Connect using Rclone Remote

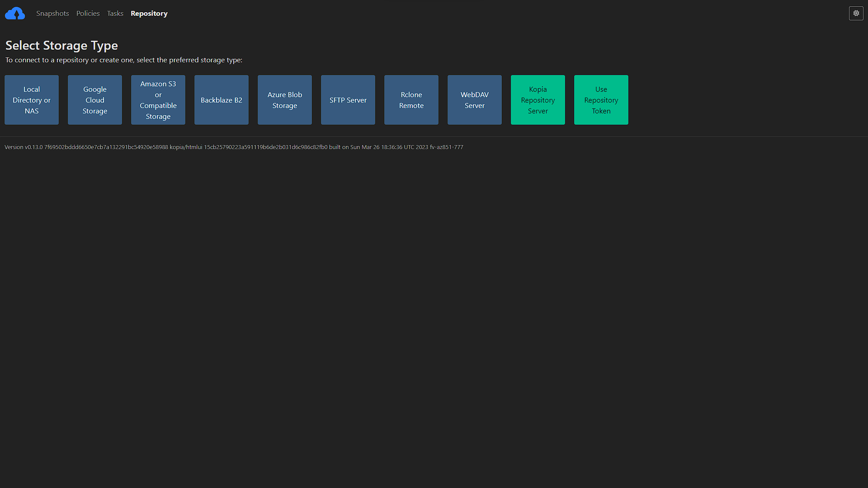(411, 99)
